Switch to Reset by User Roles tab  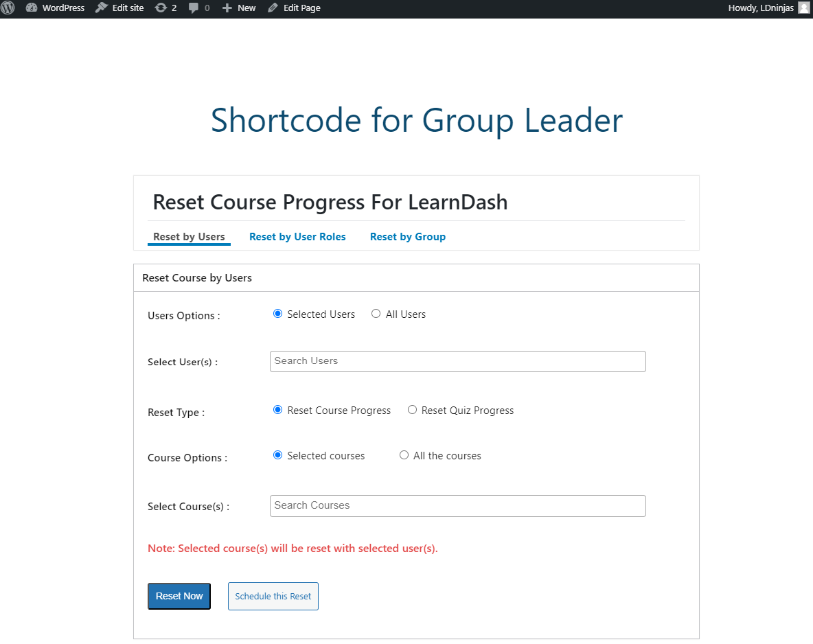(297, 237)
